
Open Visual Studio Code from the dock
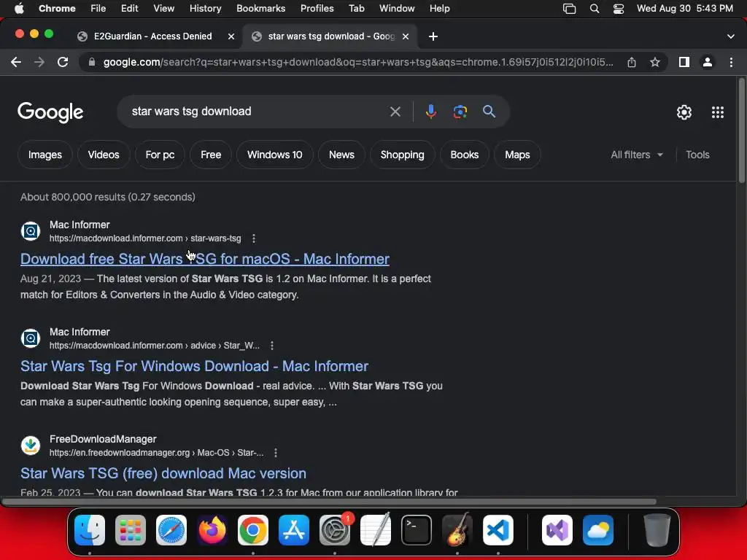click(498, 530)
